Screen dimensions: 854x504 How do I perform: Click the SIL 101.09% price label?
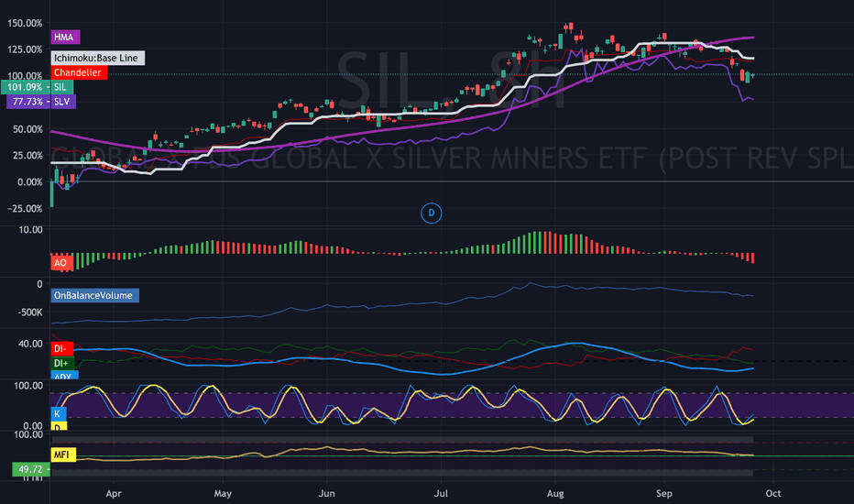click(37, 87)
